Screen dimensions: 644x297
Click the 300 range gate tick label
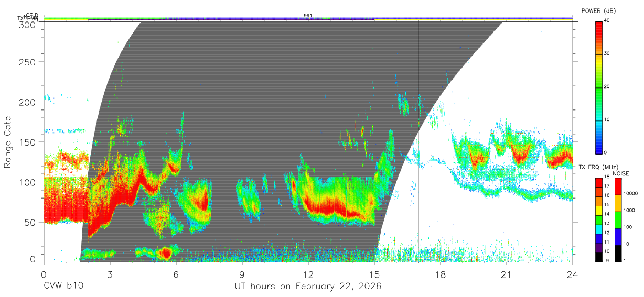point(28,25)
